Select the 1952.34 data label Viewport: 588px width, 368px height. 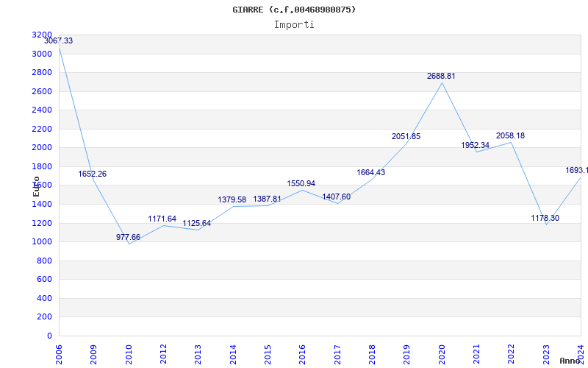[475, 145]
